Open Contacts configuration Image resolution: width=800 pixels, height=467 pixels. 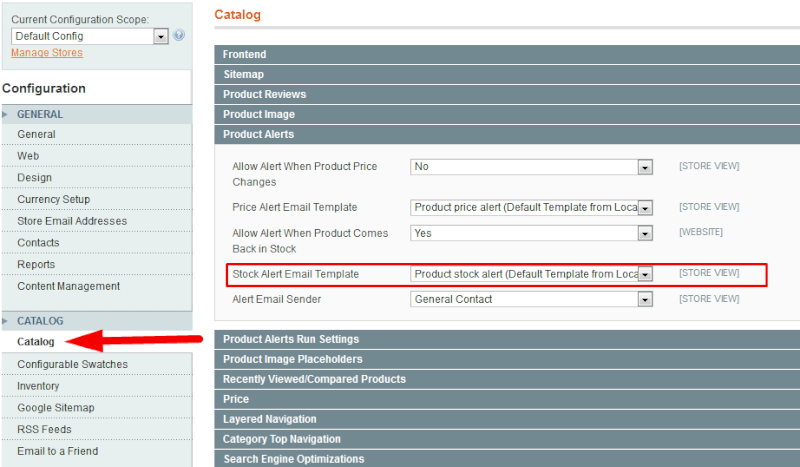pyautogui.click(x=38, y=242)
